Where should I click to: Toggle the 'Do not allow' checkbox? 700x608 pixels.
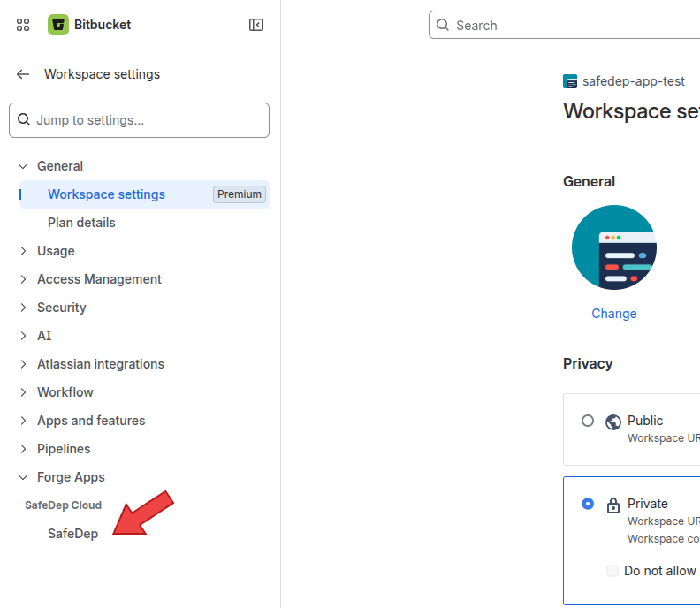pos(612,571)
